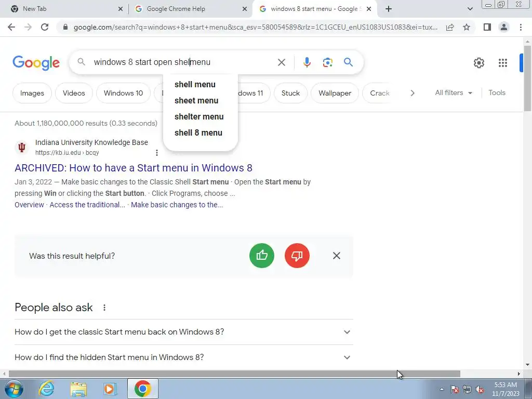This screenshot has height=399, width=532.
Task: Open Google quick settings gear
Action: click(478, 63)
